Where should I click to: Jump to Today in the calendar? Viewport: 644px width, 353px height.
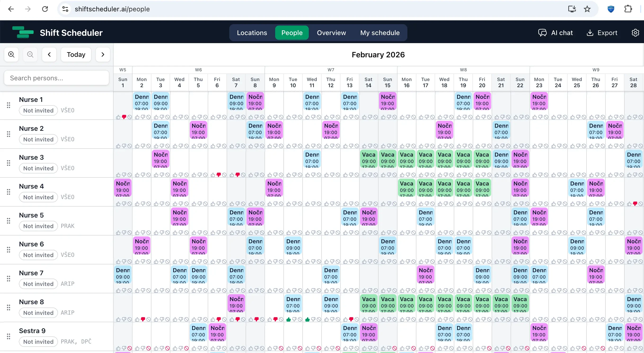point(76,54)
